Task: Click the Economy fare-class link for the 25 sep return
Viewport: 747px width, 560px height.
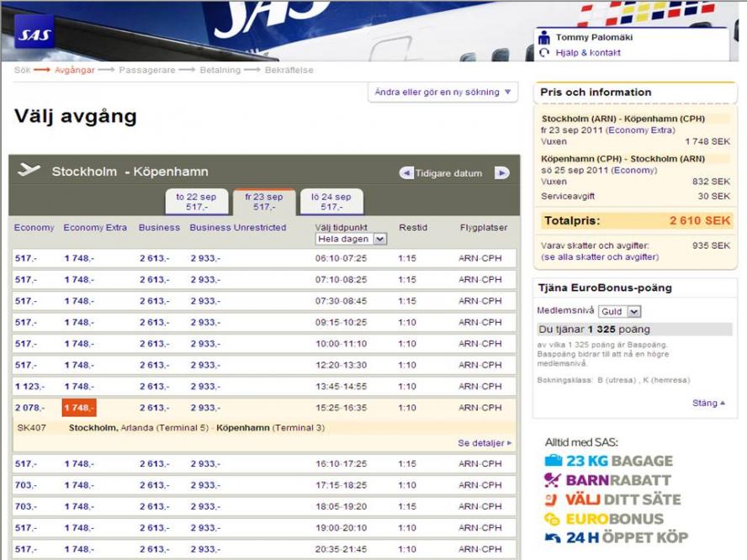Action: pos(634,170)
